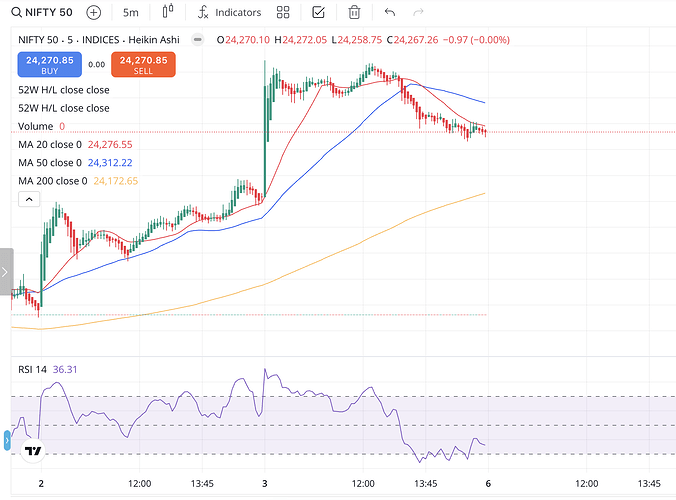Undo last action with arrow icon
This screenshot has width=676, height=500.
390,12
